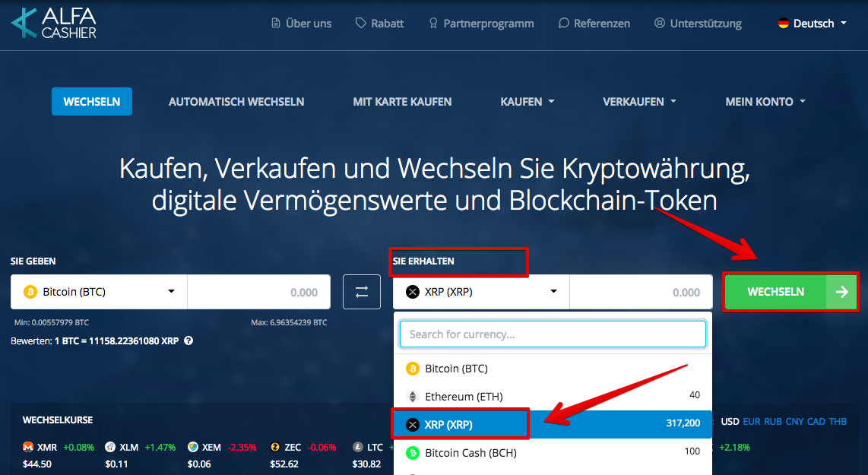
Task: Click the XRP icon in receive selector
Action: (x=413, y=292)
